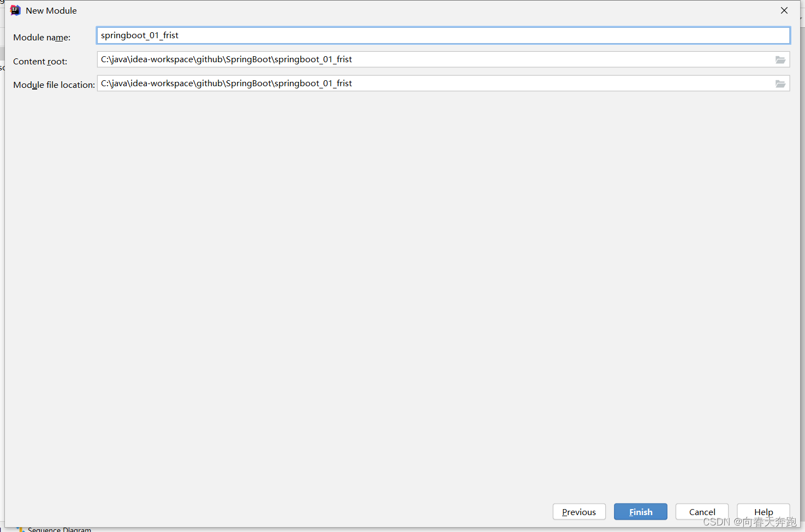805x532 pixels.
Task: Browse folder for Content root
Action: click(x=780, y=60)
